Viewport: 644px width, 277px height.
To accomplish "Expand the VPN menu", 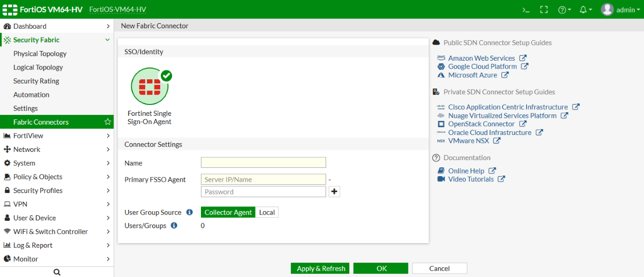I will (57, 204).
